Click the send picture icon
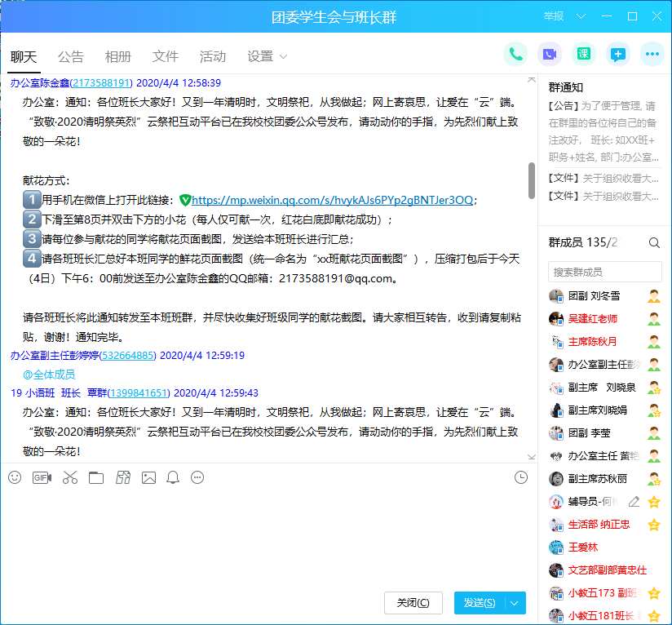This screenshot has width=672, height=625. coord(148,478)
